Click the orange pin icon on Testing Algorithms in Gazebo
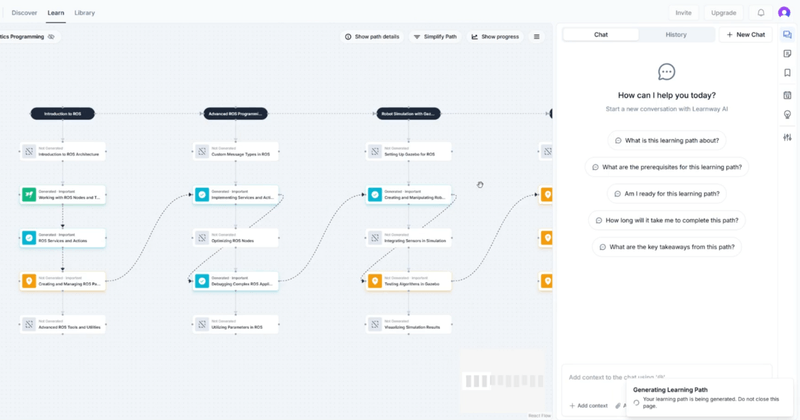This screenshot has height=420, width=800. click(375, 281)
